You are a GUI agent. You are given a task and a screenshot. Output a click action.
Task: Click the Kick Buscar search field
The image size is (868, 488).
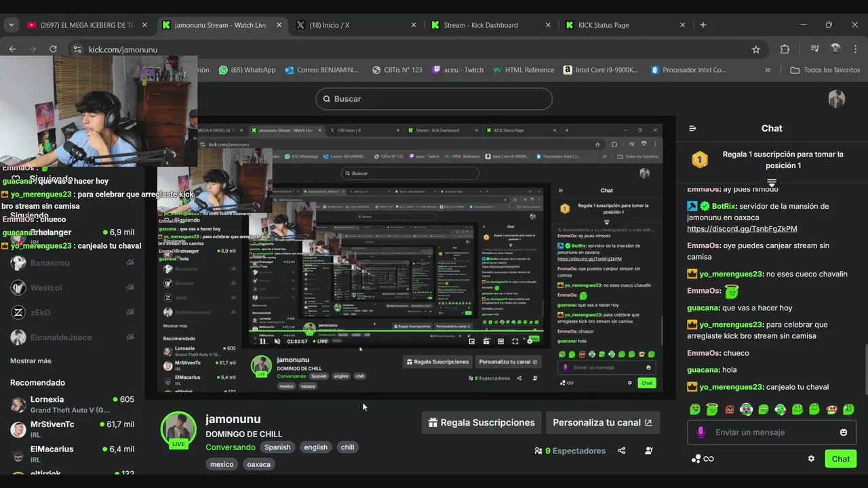pyautogui.click(x=434, y=99)
